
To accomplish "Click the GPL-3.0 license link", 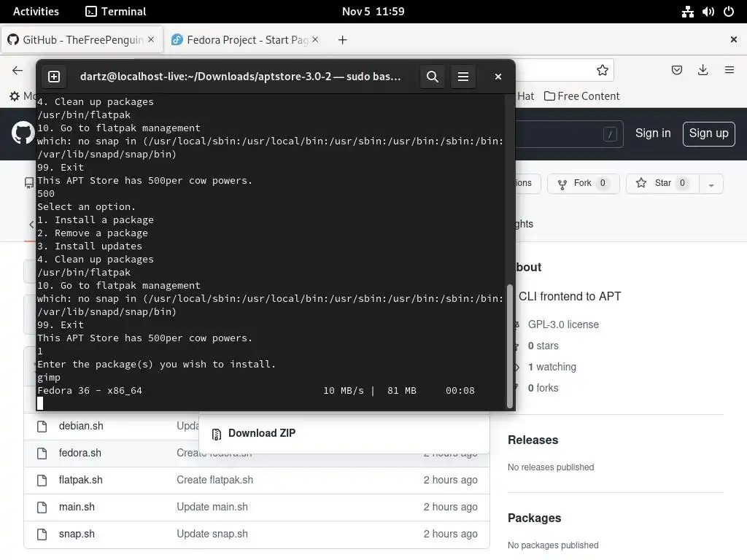I will 563,324.
